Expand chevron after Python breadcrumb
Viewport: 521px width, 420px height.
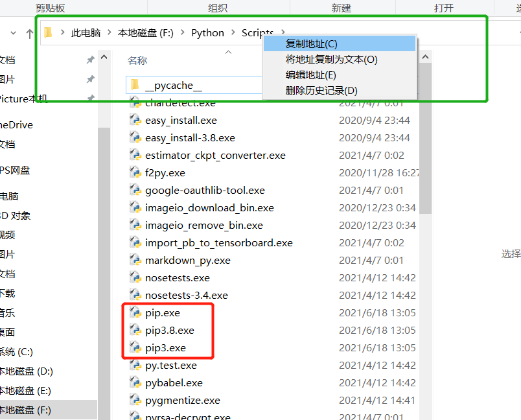pyautogui.click(x=233, y=33)
